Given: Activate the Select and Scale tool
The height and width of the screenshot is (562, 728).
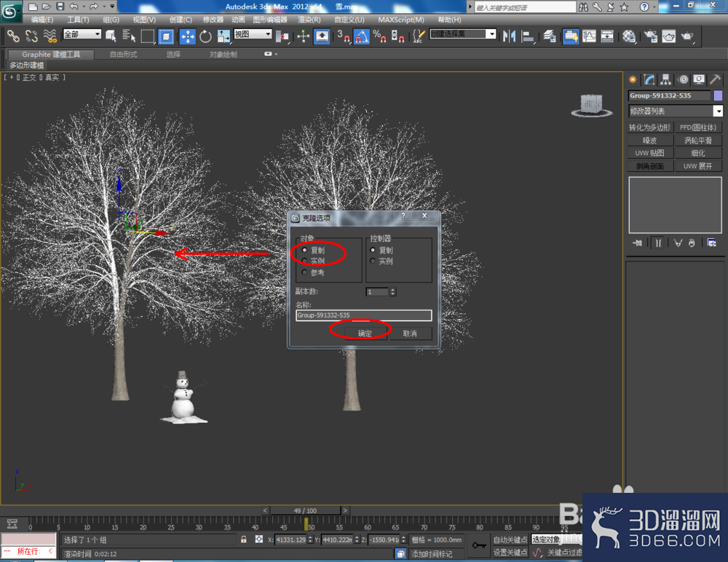Looking at the screenshot, I should (x=223, y=36).
